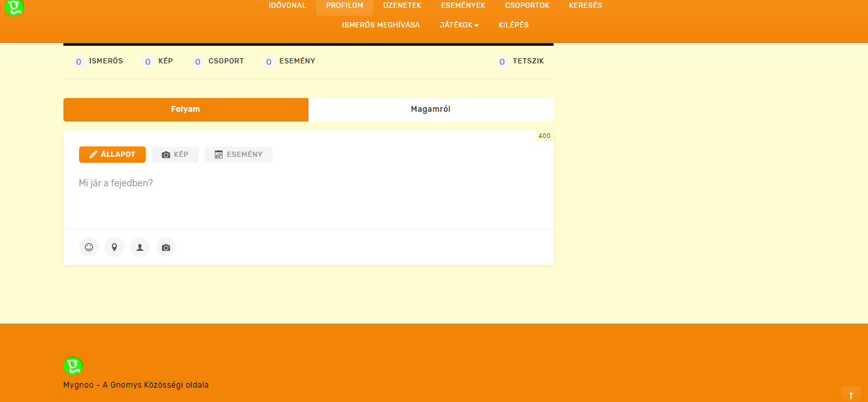This screenshot has height=402, width=868.
Task: Click the Kilépés logout link
Action: pos(513,25)
